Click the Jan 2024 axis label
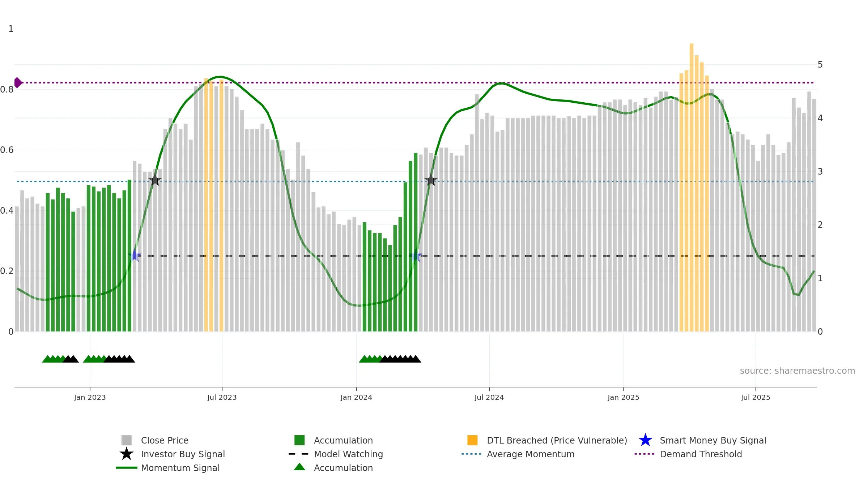The width and height of the screenshot is (868, 488). pyautogui.click(x=356, y=398)
